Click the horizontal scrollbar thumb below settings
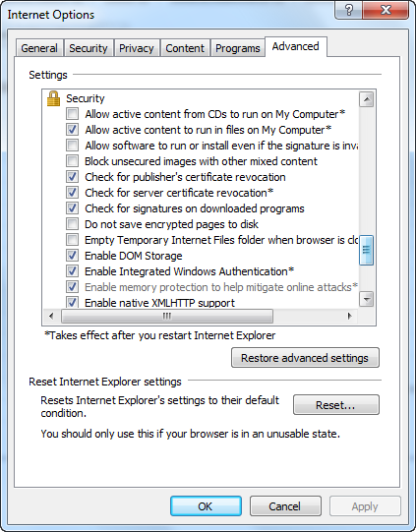 click(x=167, y=317)
